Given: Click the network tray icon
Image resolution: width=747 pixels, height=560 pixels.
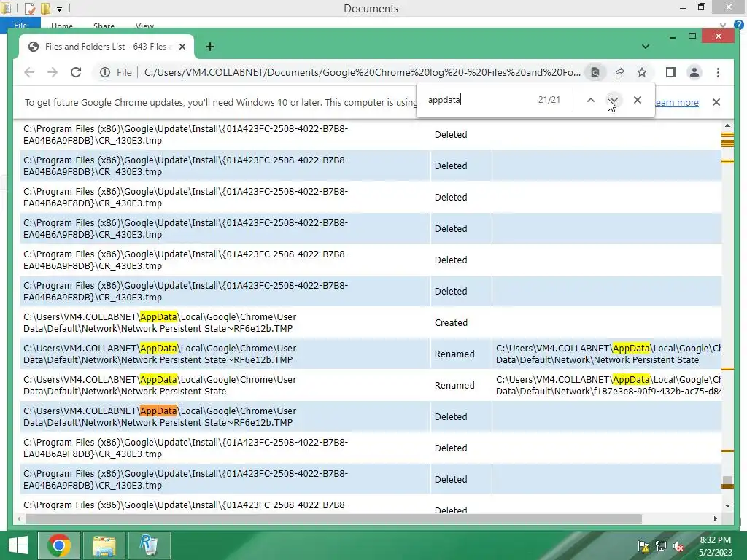Looking at the screenshot, I should pyautogui.click(x=661, y=545).
